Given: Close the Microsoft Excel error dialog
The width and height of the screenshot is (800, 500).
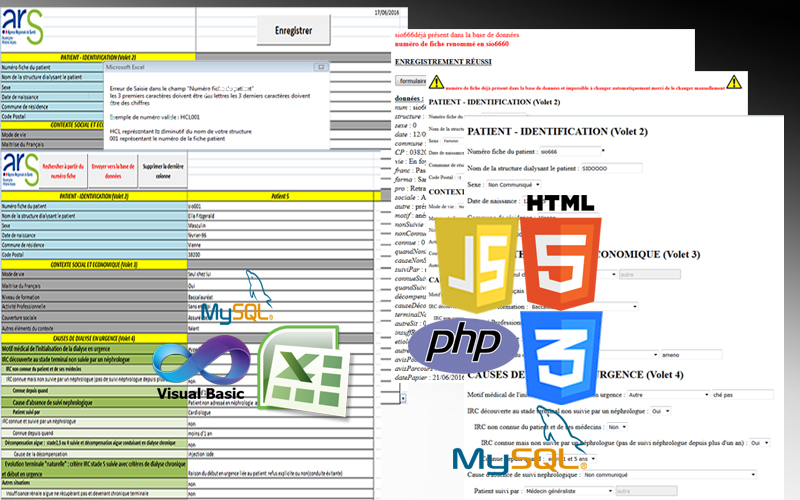Looking at the screenshot, I should click(321, 67).
